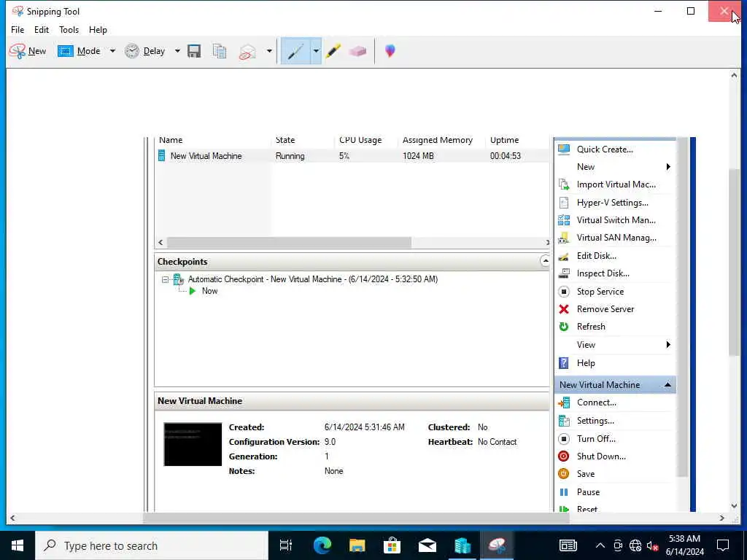
Task: Click the Turn Off icon
Action: 564,439
